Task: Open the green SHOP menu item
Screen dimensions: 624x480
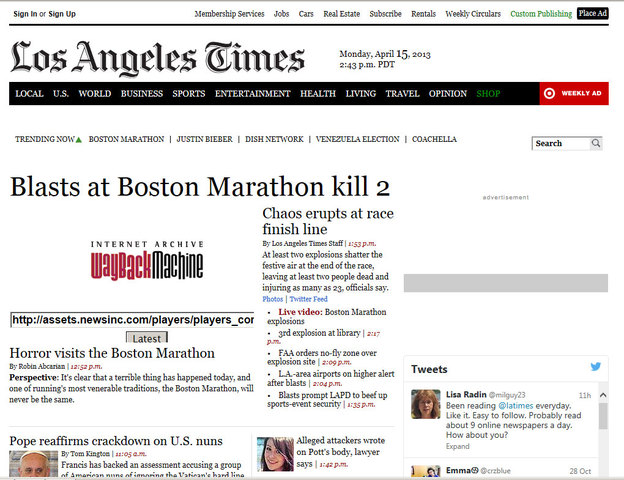Action: pyautogui.click(x=488, y=94)
